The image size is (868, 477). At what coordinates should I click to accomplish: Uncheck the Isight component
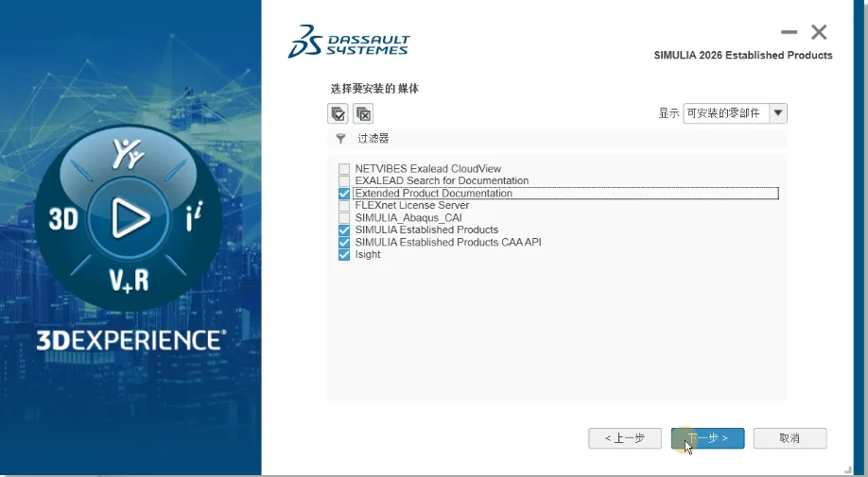coord(344,254)
